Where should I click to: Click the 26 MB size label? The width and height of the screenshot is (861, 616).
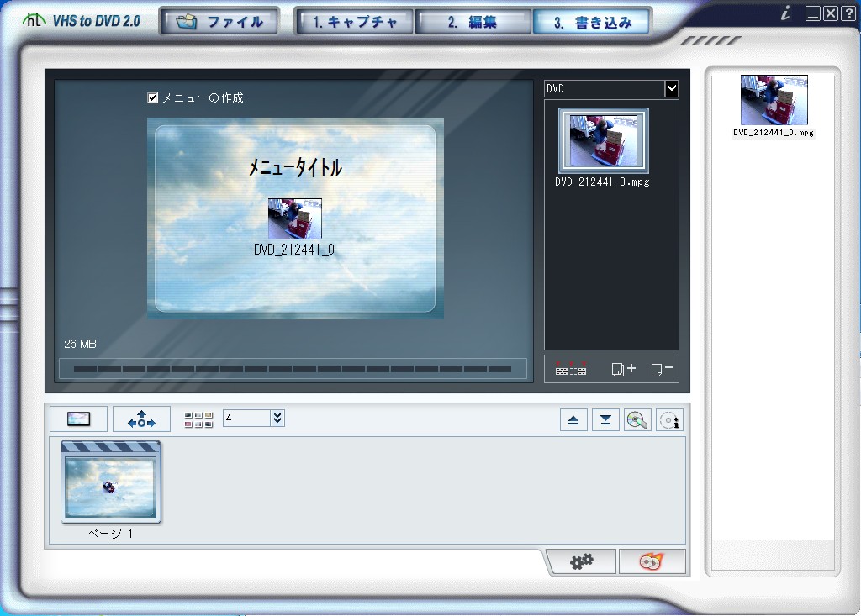[80, 345]
